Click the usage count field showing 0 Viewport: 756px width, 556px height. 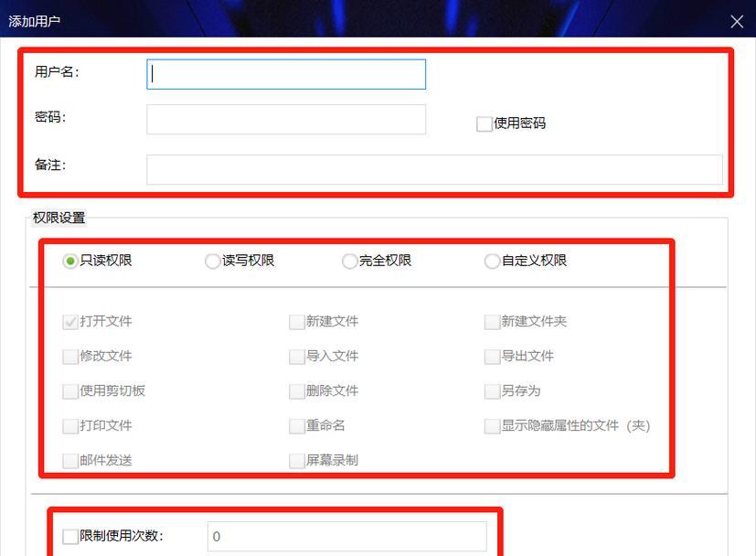pyautogui.click(x=347, y=536)
